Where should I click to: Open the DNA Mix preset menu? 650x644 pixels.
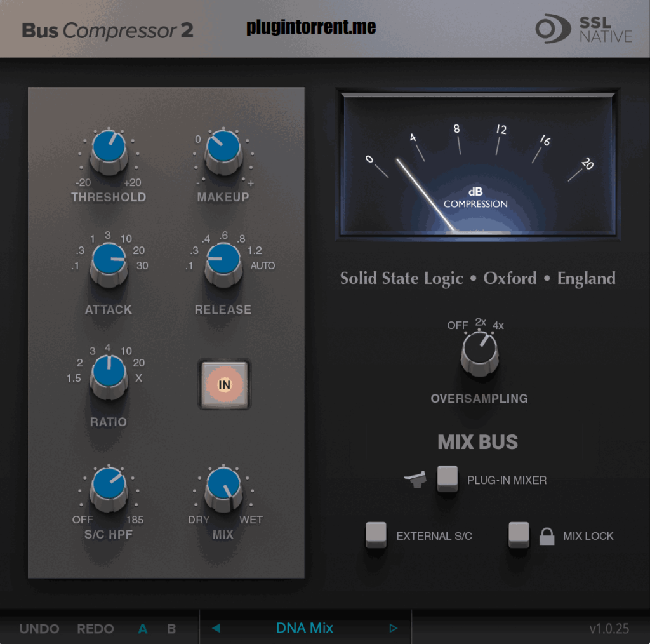pyautogui.click(x=305, y=628)
